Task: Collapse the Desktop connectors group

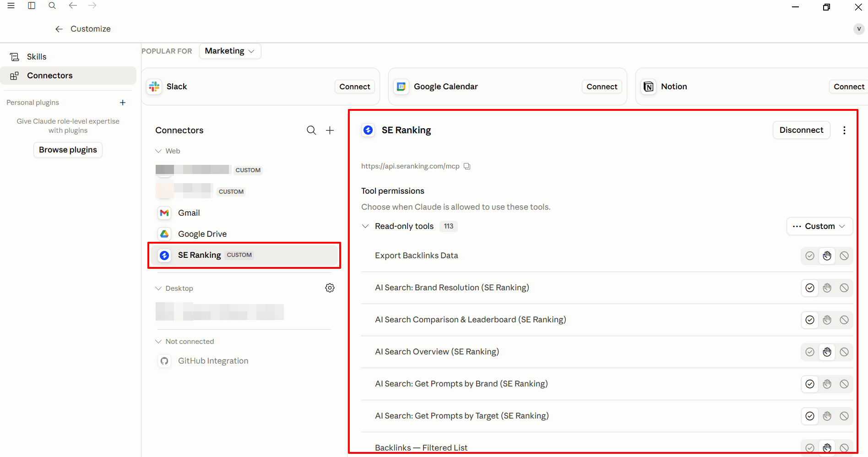Action: 158,288
